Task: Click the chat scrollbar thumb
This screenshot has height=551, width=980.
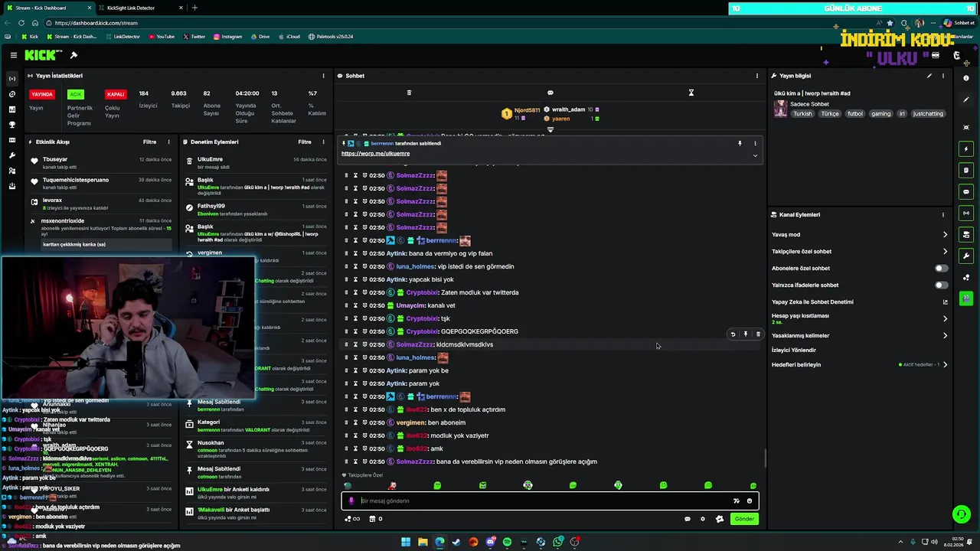Action: click(x=765, y=458)
